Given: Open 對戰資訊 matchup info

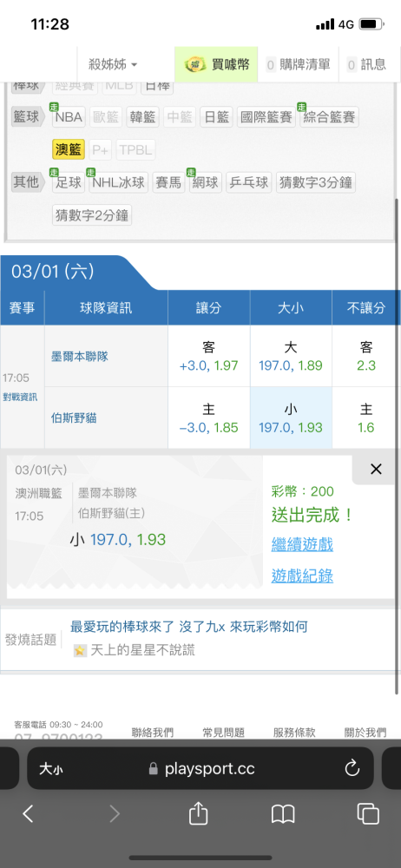Looking at the screenshot, I should (x=20, y=398).
